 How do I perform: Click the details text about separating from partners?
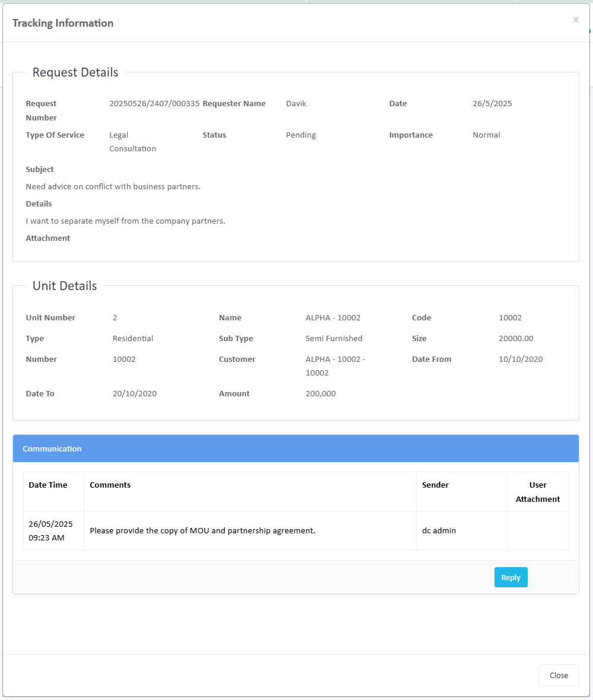[126, 221]
